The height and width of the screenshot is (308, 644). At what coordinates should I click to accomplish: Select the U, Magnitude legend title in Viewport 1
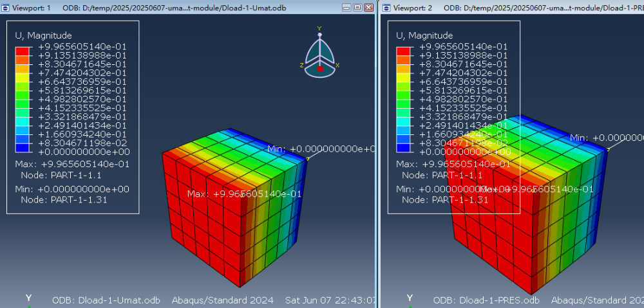[x=43, y=35]
